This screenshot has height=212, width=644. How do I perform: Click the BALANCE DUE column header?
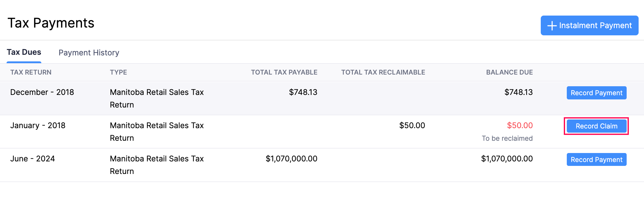[x=509, y=72]
